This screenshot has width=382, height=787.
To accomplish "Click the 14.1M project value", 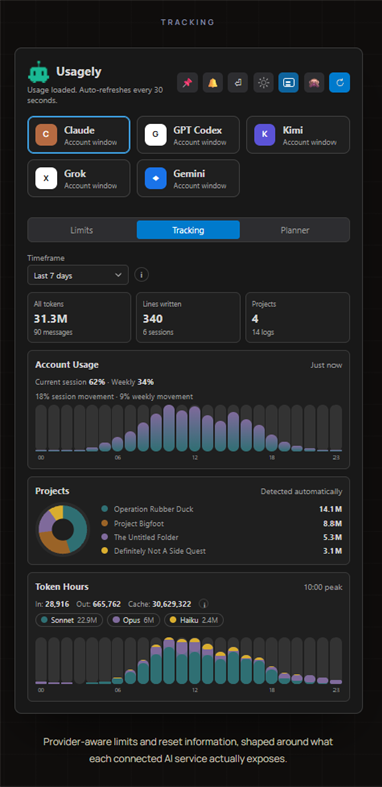I will coord(330,509).
